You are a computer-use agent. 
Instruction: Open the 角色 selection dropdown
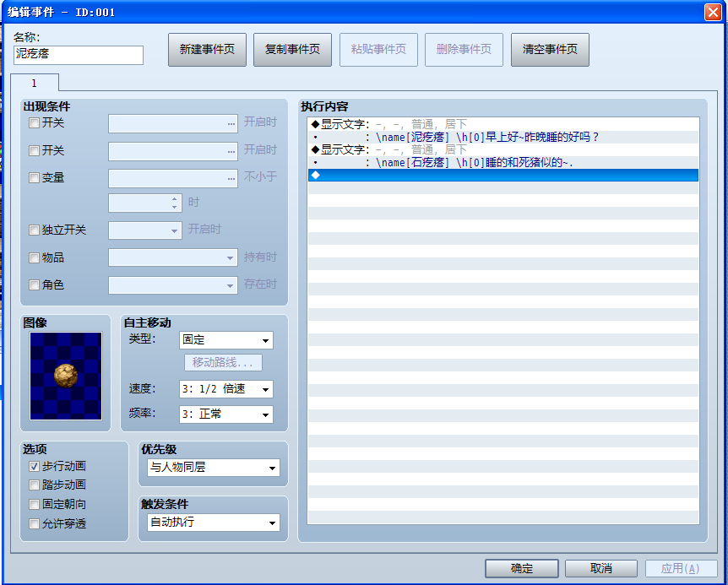(x=173, y=285)
